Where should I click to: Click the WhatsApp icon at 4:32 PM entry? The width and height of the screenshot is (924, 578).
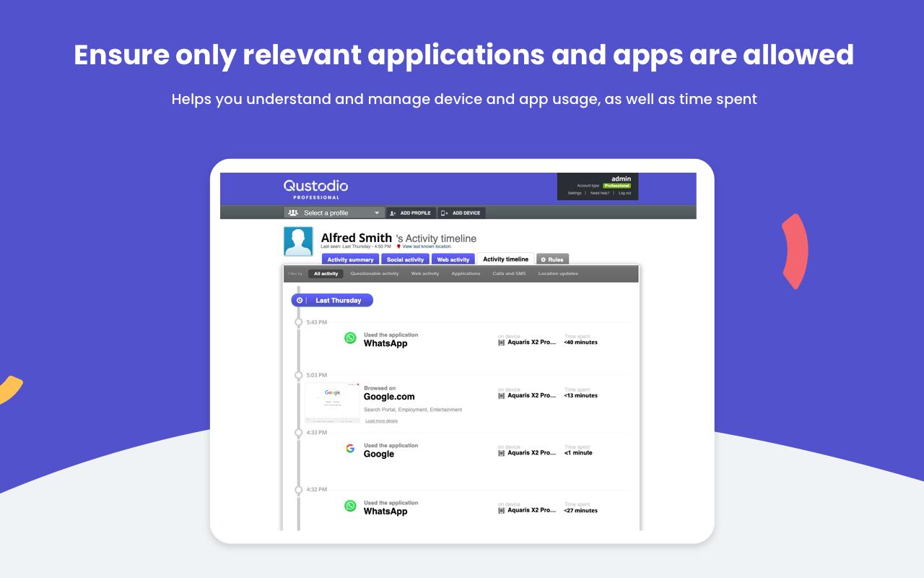350,506
